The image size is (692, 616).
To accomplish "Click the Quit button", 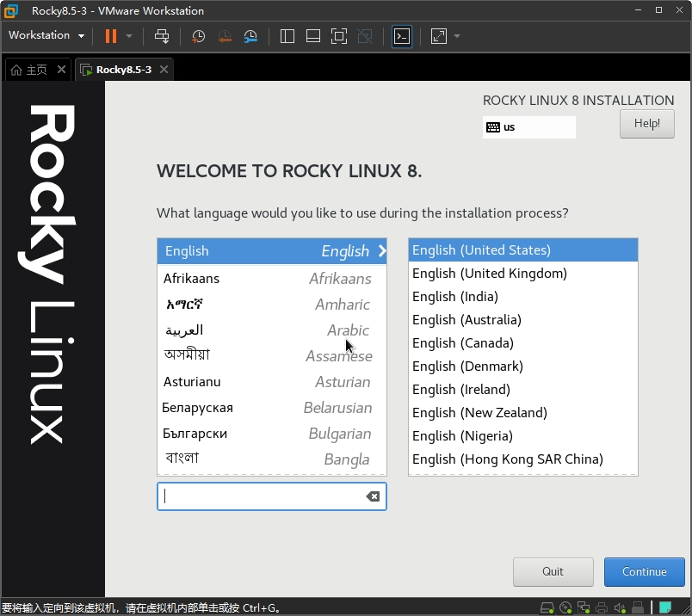I will [553, 572].
